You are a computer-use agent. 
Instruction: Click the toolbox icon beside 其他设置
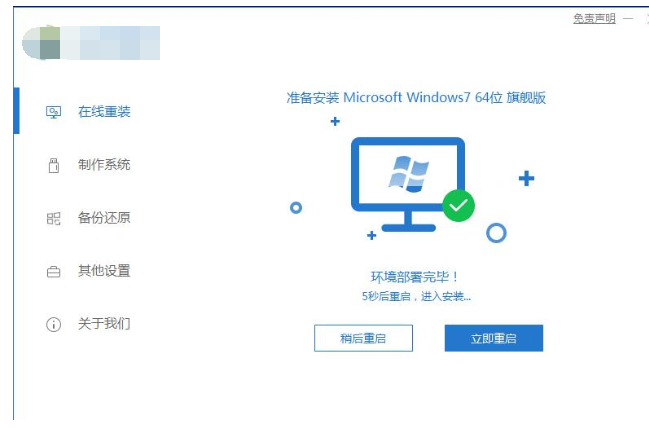point(53,272)
